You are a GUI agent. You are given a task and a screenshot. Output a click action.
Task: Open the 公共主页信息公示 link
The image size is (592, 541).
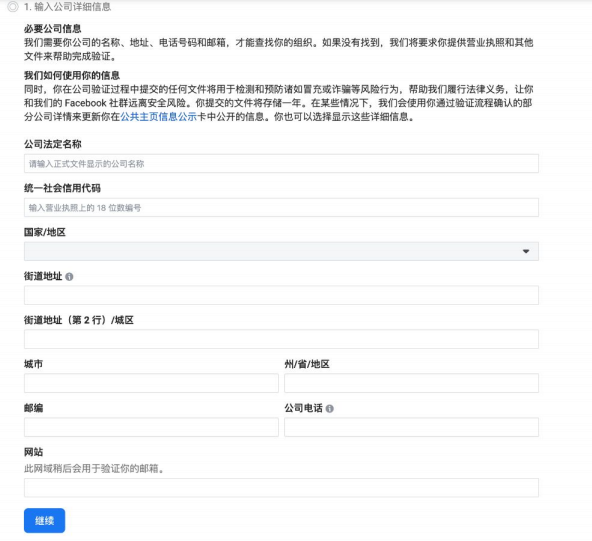point(159,117)
